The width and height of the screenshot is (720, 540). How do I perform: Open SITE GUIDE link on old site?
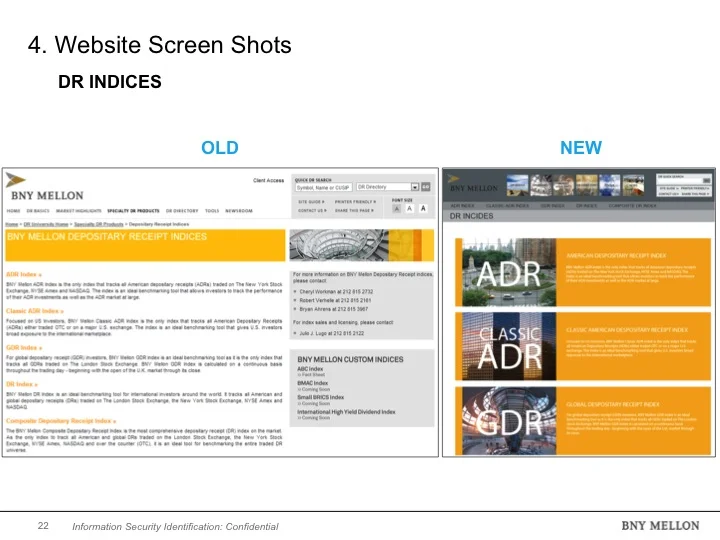coord(311,202)
